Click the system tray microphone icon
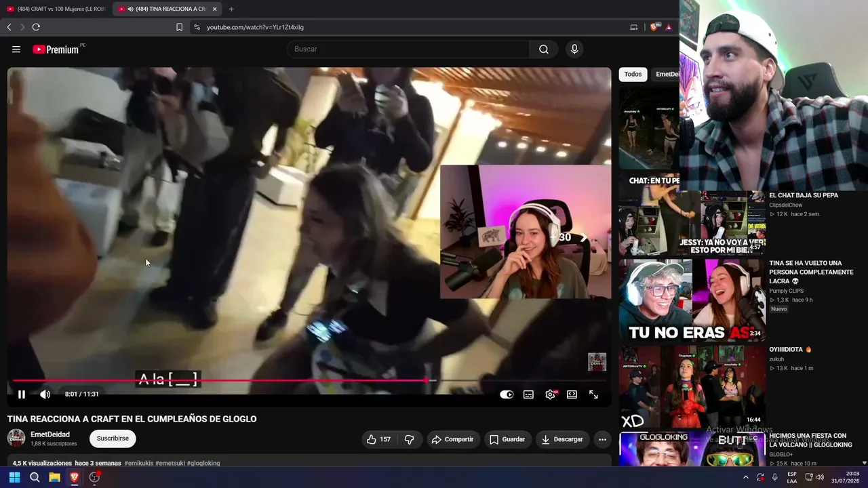Screen dimensions: 868x488 pos(774,477)
